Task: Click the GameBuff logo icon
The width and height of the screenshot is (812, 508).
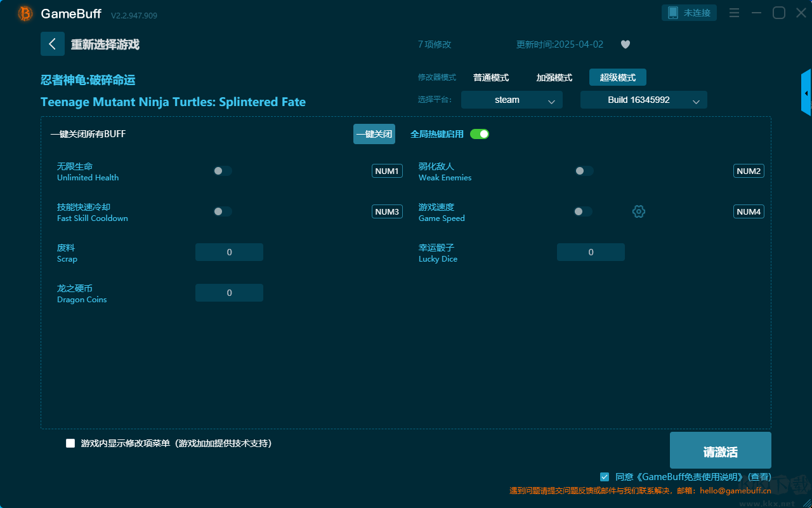Action: pyautogui.click(x=25, y=13)
